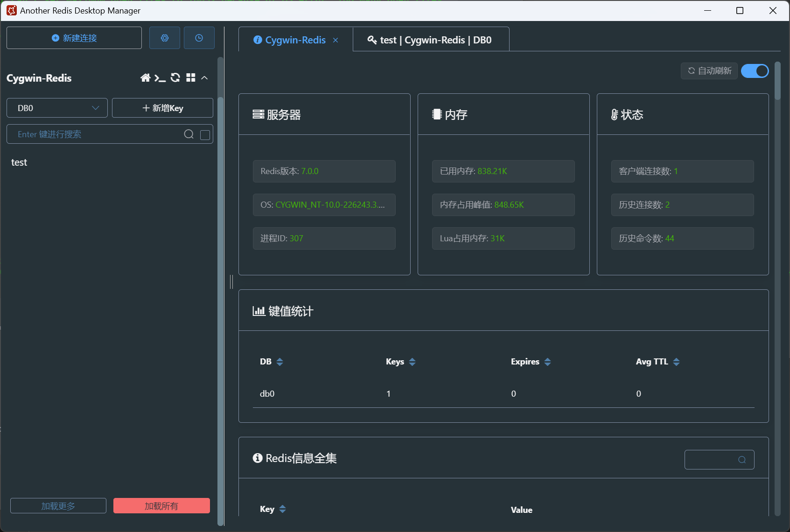
Task: Click the red 加载所有 button
Action: (161, 506)
